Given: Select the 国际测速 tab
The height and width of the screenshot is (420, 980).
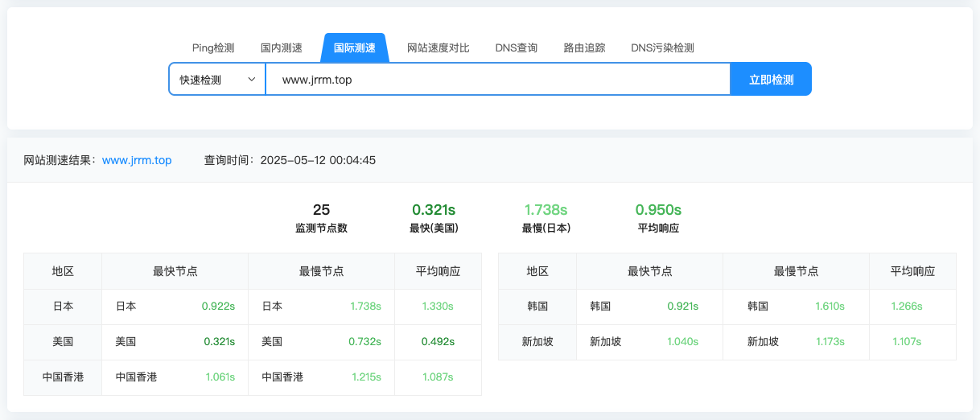Looking at the screenshot, I should [x=355, y=48].
